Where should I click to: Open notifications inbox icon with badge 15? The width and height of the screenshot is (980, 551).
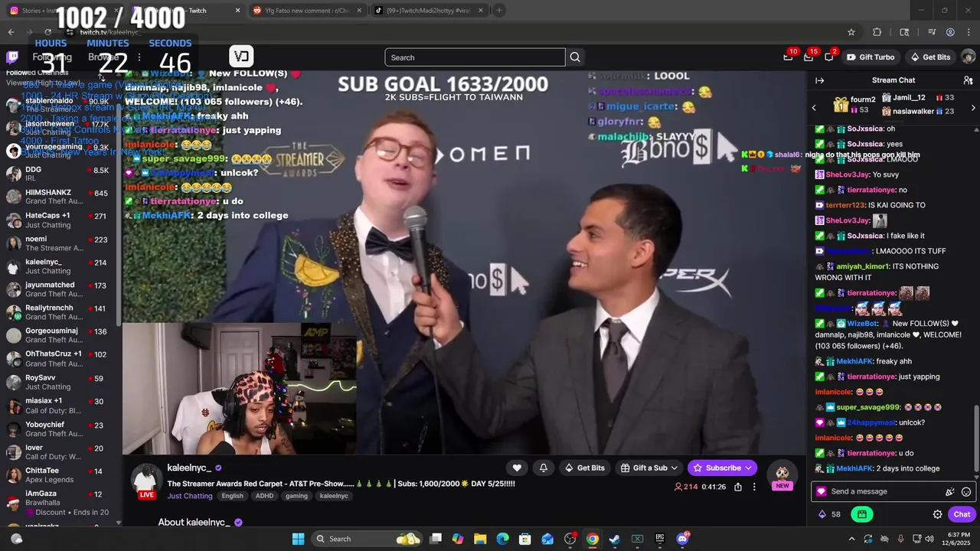(x=808, y=57)
